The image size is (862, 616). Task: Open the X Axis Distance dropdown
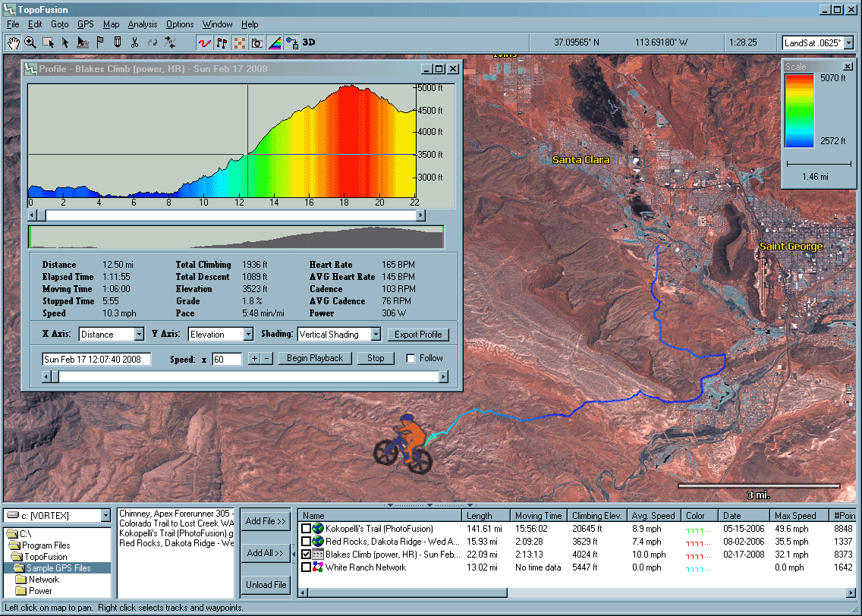point(139,334)
